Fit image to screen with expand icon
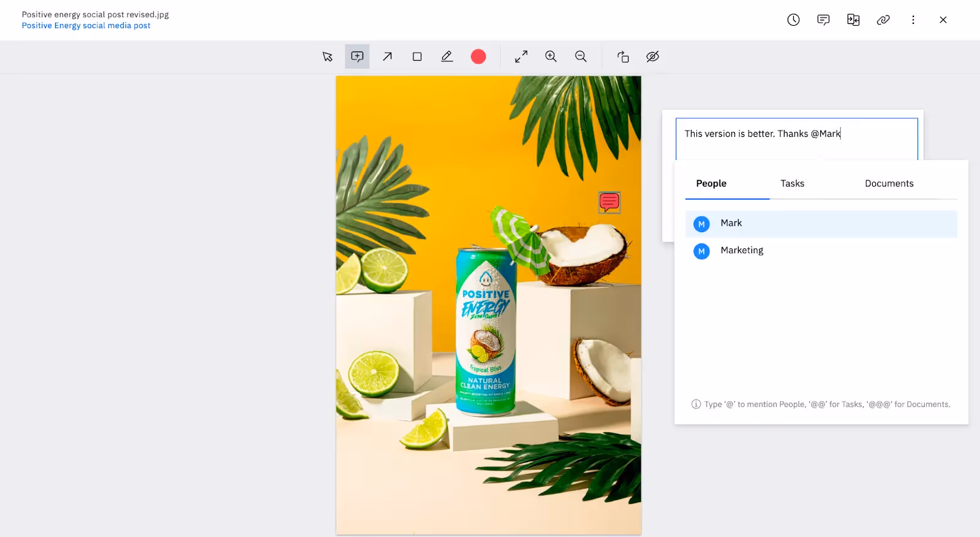Viewport: 980px width, 537px height. coord(521,56)
